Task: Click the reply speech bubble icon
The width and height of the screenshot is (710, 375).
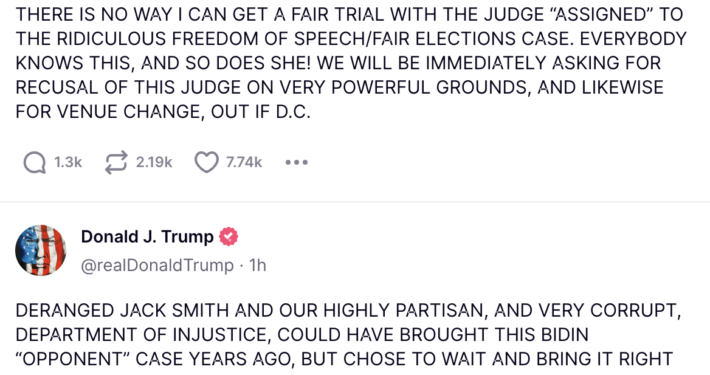Action: (x=35, y=162)
